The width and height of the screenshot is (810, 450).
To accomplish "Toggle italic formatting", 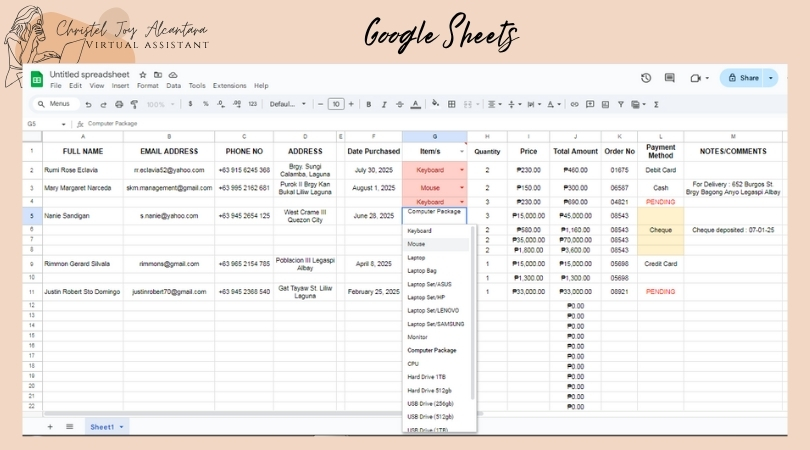I will tap(384, 104).
